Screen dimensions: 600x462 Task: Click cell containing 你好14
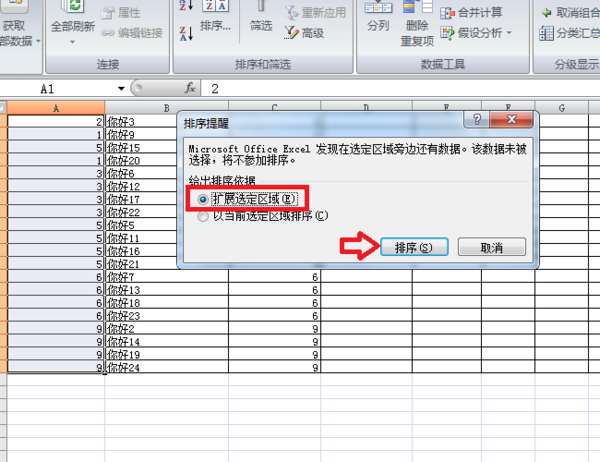(166, 341)
